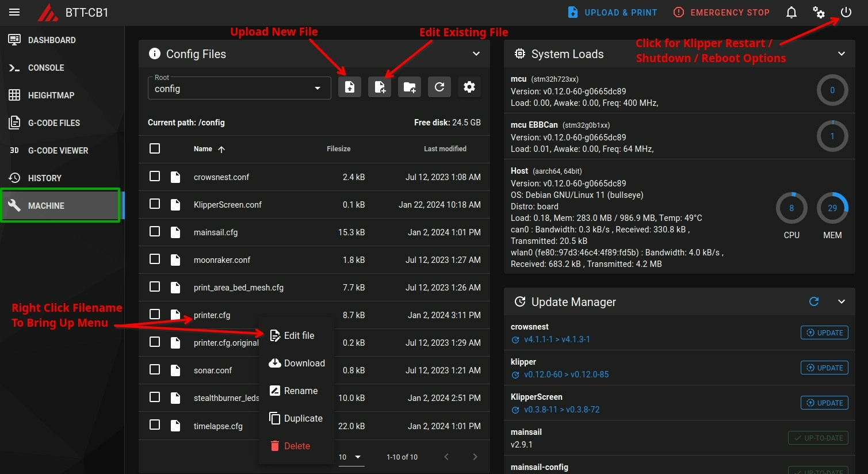Open rows-per-page dropdown showing 10
Image resolution: width=868 pixels, height=474 pixels.
(351, 457)
